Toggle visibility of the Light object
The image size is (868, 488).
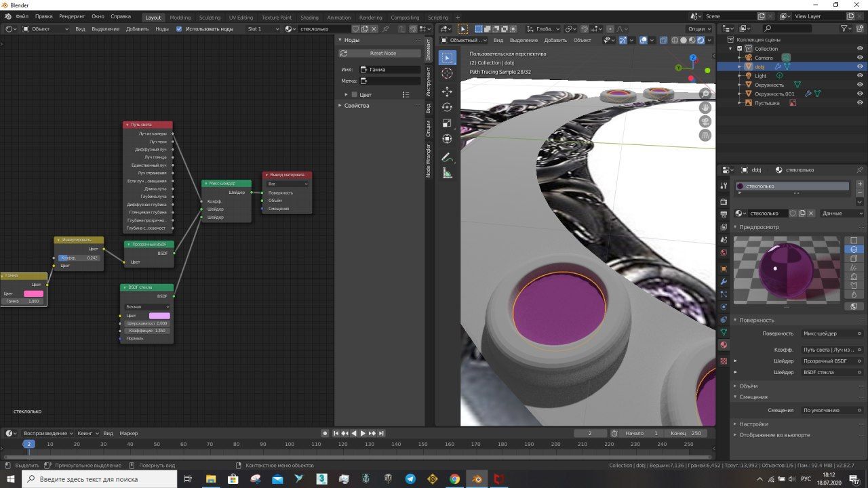860,76
